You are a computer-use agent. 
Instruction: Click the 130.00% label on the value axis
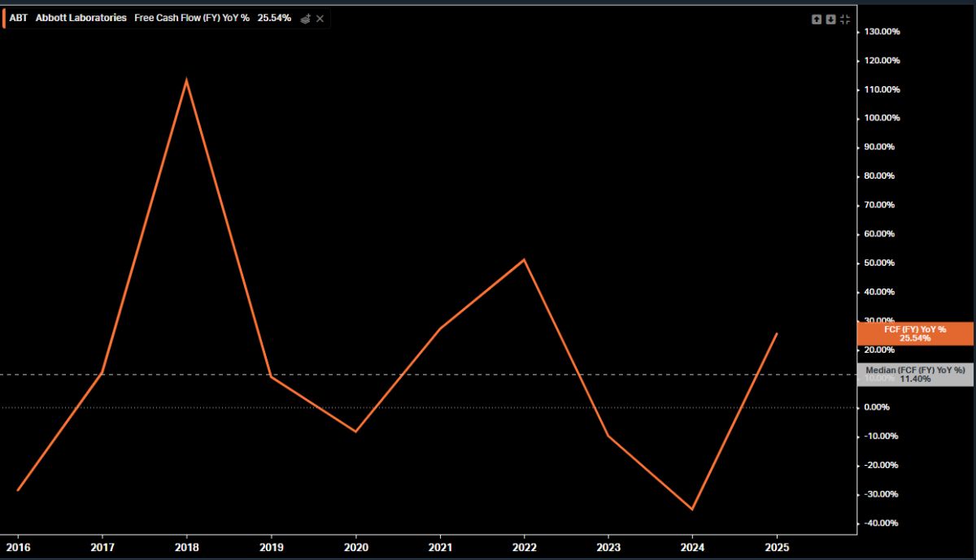(x=883, y=32)
